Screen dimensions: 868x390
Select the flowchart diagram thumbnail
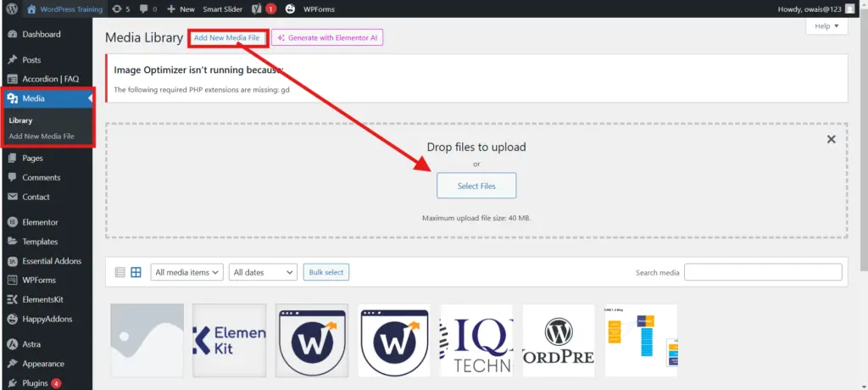(641, 340)
